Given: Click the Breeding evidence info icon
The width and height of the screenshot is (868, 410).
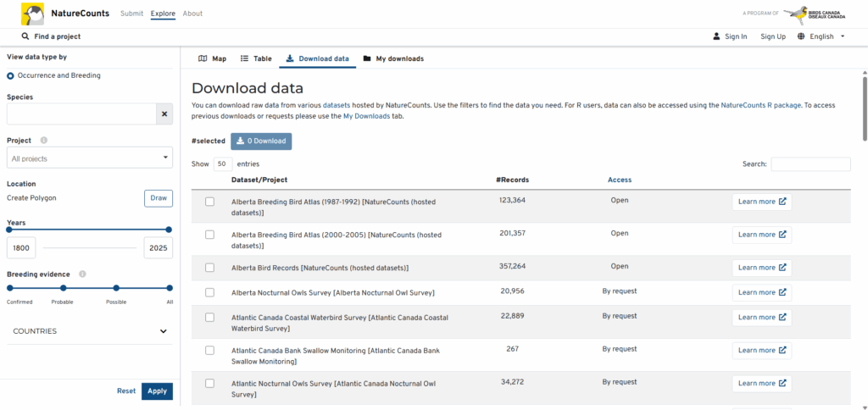Looking at the screenshot, I should (x=82, y=274).
